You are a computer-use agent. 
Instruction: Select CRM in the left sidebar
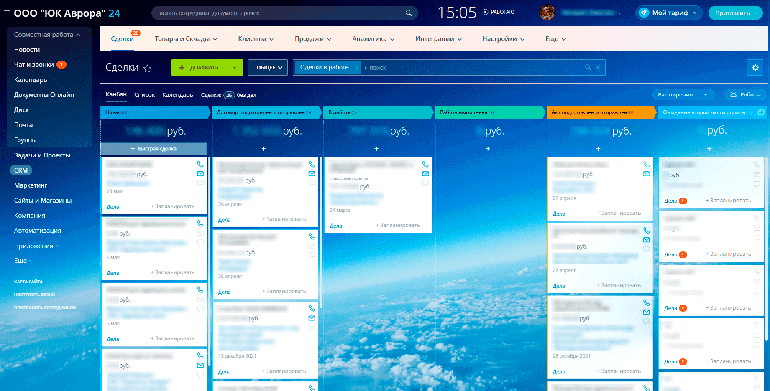coord(21,170)
